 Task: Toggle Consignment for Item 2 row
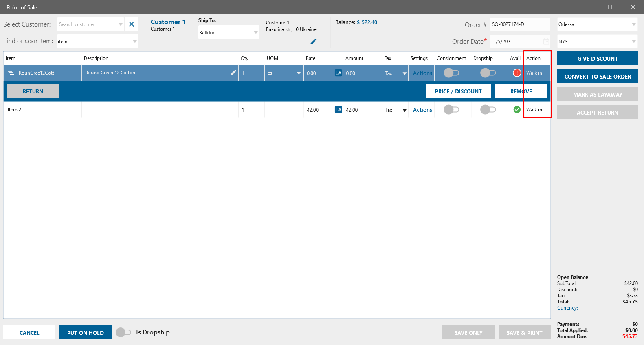(x=451, y=110)
